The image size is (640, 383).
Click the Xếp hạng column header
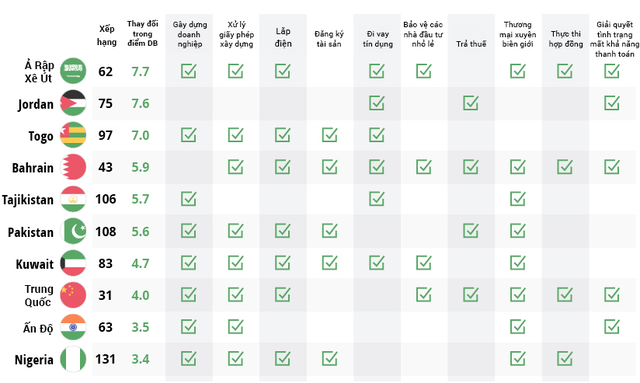(x=107, y=36)
